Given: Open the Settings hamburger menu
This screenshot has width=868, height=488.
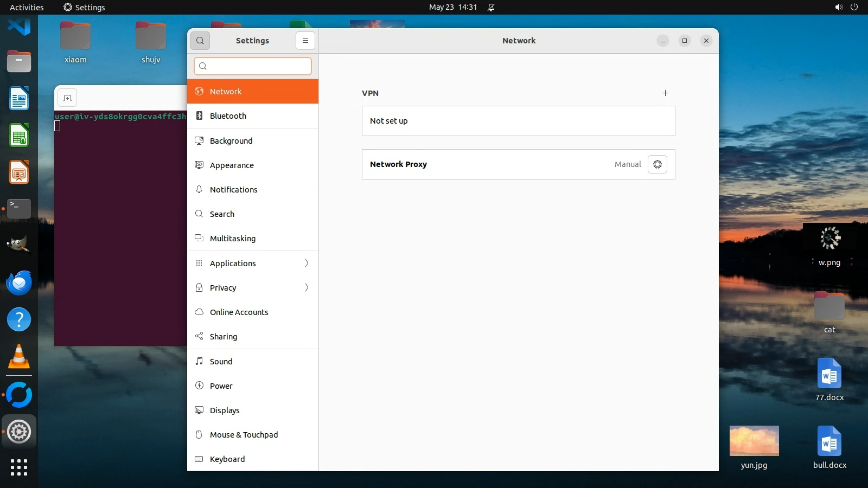Looking at the screenshot, I should tap(305, 41).
